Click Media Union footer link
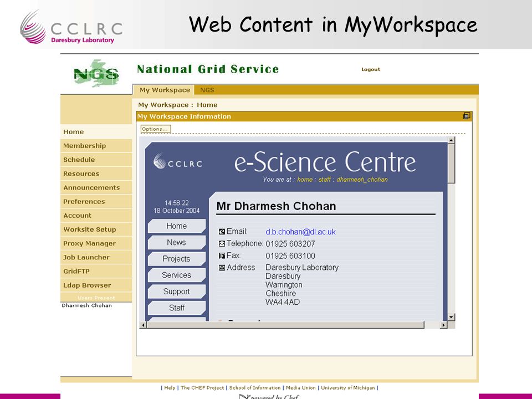 300,387
